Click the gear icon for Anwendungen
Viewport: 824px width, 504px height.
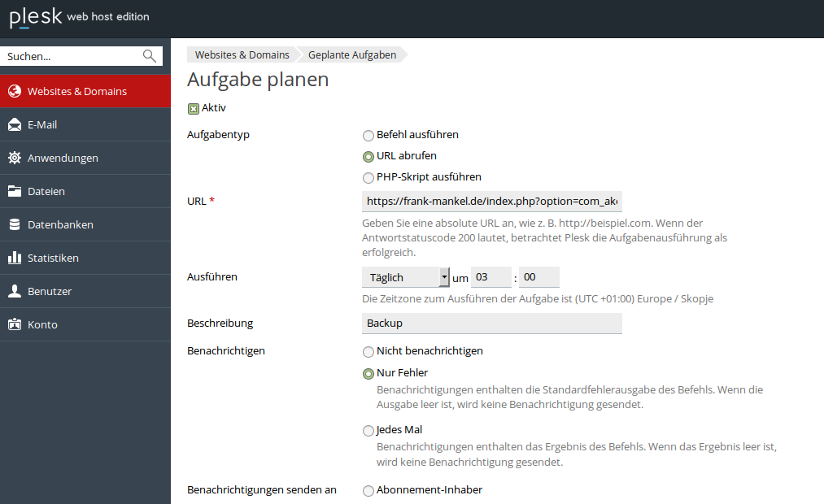[x=15, y=158]
